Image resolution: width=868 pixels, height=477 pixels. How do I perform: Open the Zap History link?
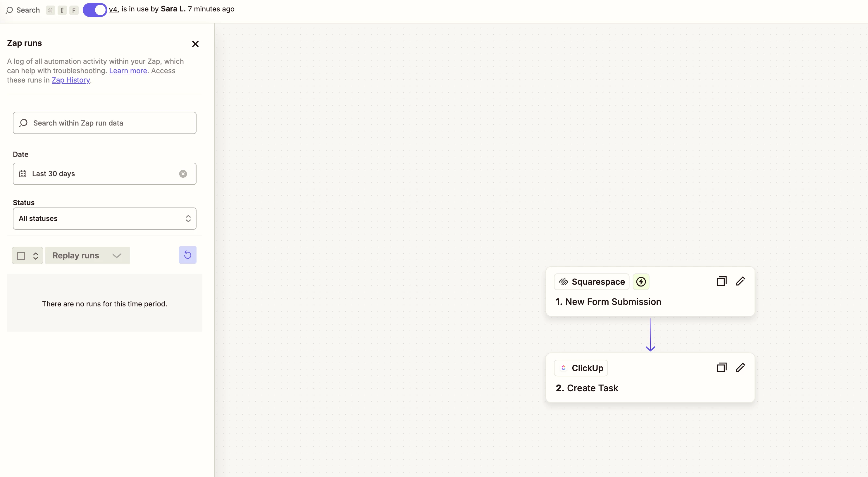71,80
